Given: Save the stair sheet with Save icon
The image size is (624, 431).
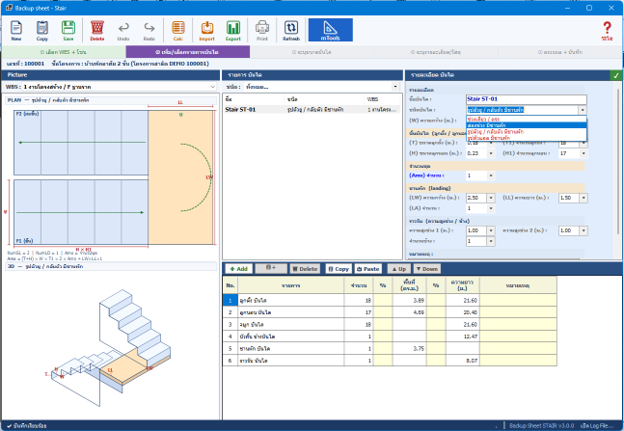Looking at the screenshot, I should [x=68, y=31].
